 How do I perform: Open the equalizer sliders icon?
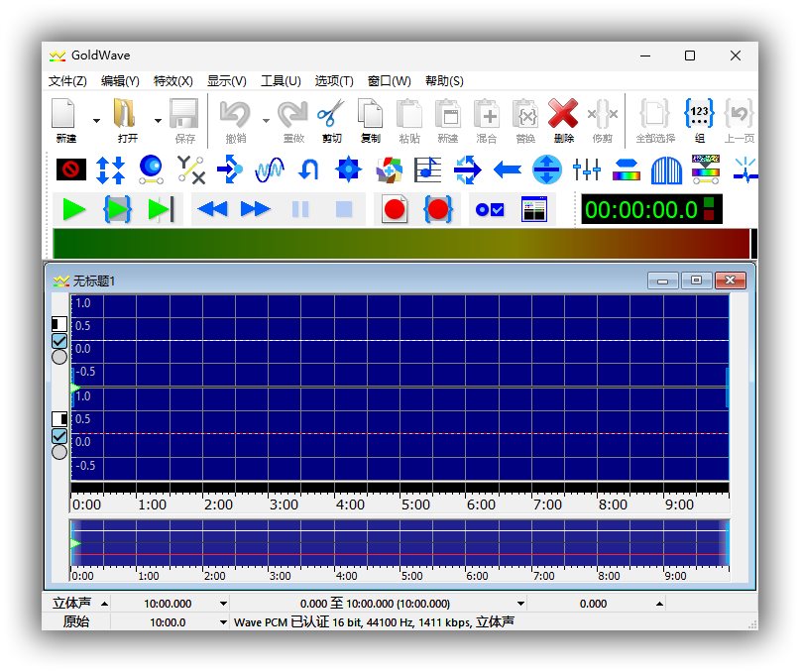586,169
